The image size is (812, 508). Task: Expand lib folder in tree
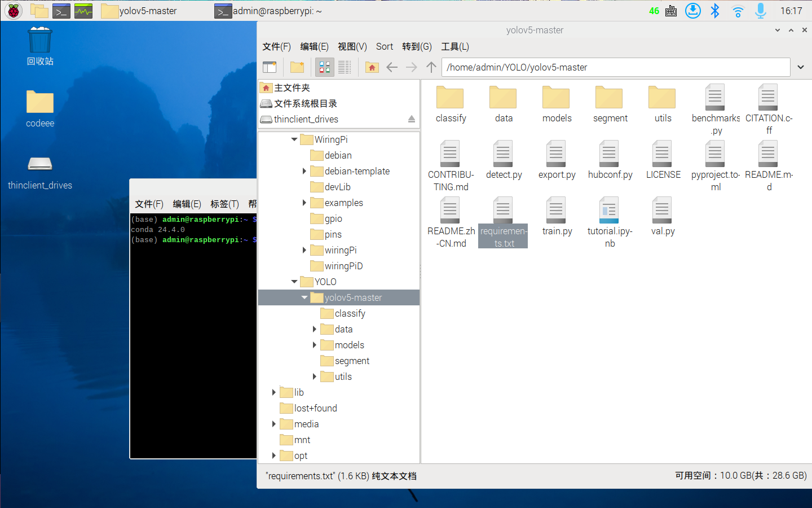(274, 392)
